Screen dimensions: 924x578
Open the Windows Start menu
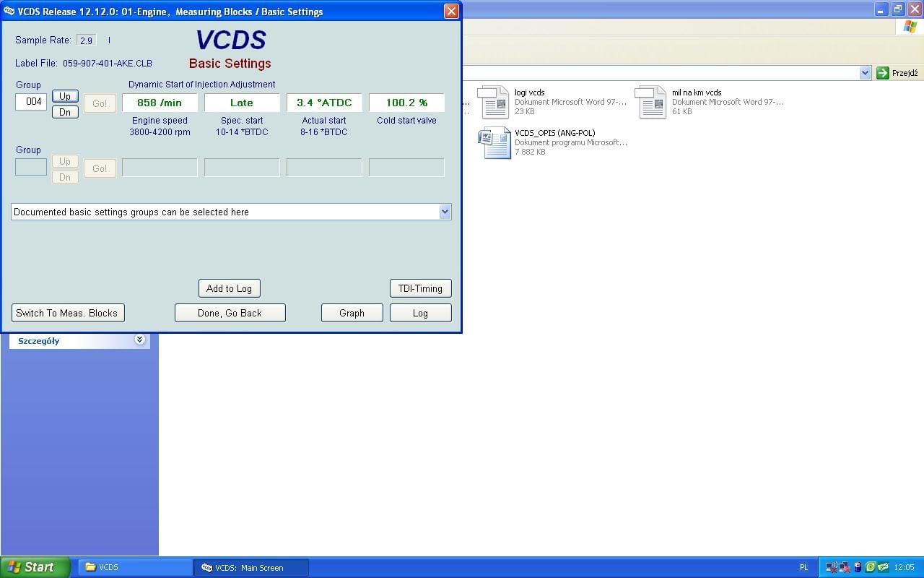coord(35,567)
